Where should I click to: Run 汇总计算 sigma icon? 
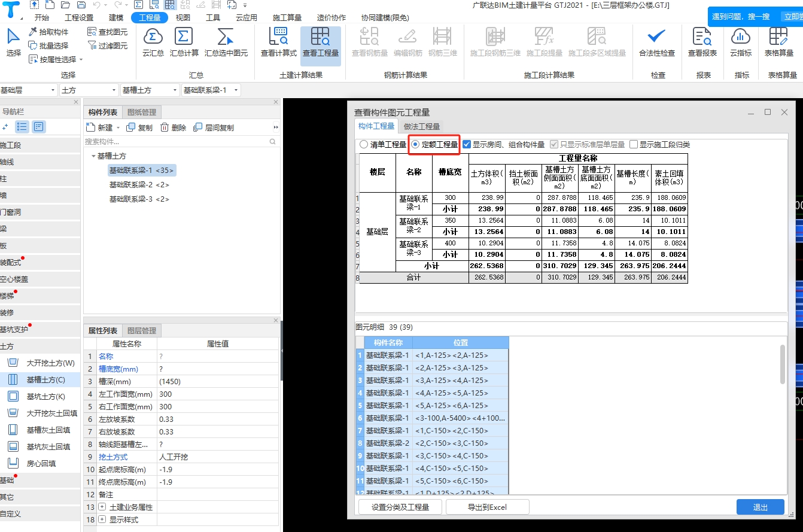(184, 37)
